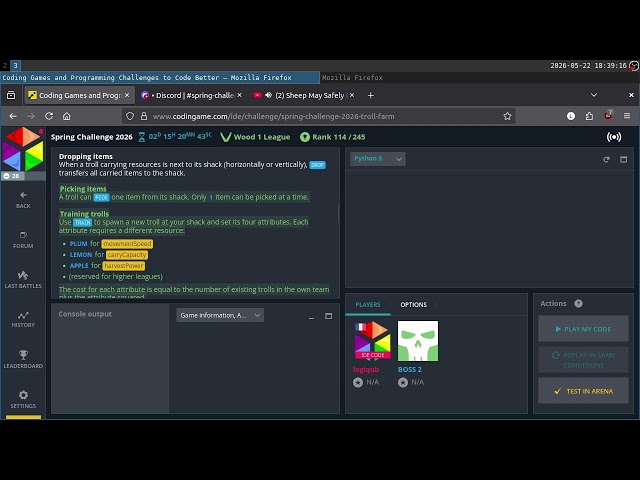The image size is (640, 480).
Task: Click the URL address bar
Action: click(318, 116)
